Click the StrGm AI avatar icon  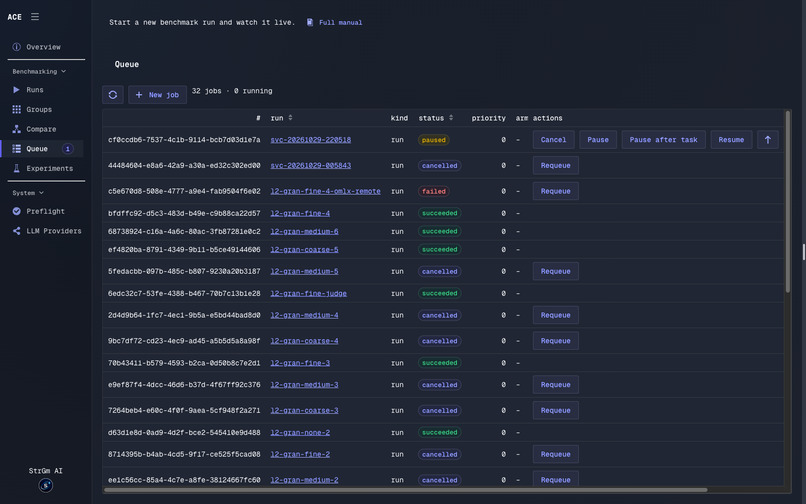46,485
